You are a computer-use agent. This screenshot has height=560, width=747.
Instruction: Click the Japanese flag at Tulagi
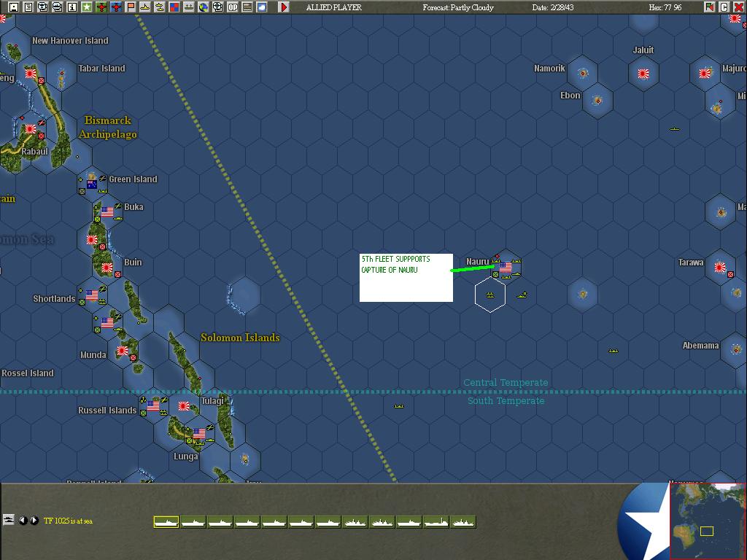[x=184, y=405]
